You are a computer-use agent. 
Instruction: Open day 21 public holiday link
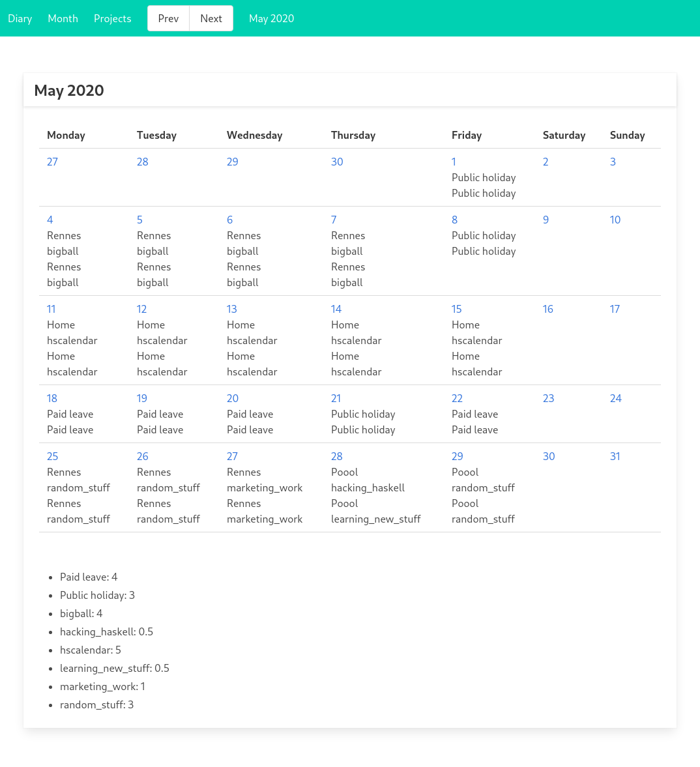(x=336, y=399)
